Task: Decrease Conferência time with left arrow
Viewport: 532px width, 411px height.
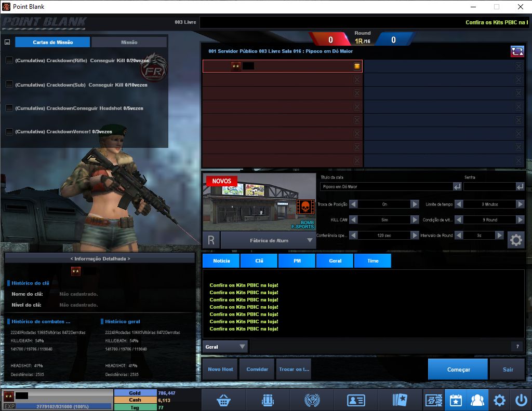Action: (353, 235)
